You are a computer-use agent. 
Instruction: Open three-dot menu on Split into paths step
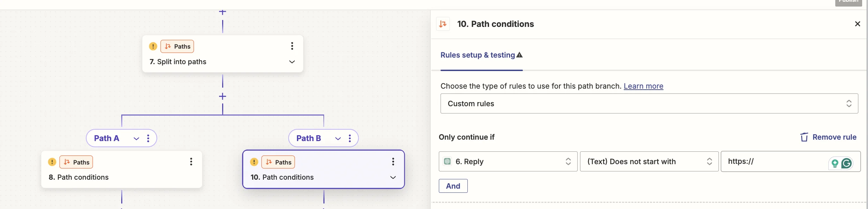coord(292,46)
